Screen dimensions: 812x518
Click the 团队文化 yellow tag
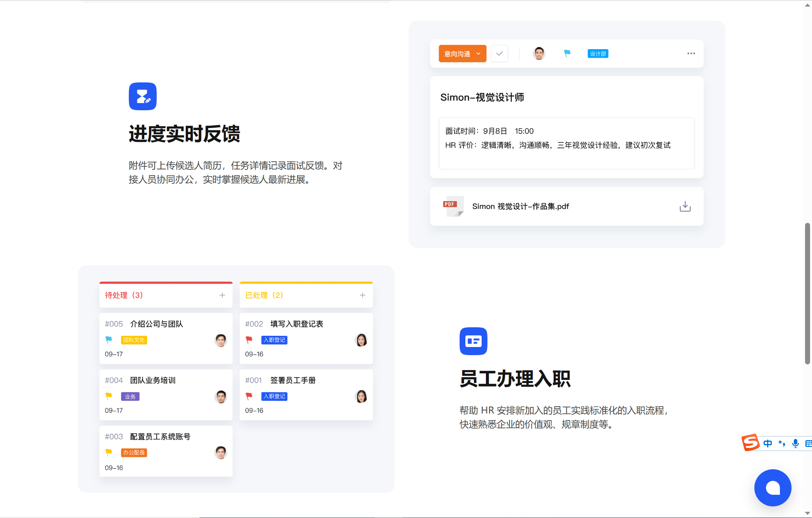click(134, 340)
